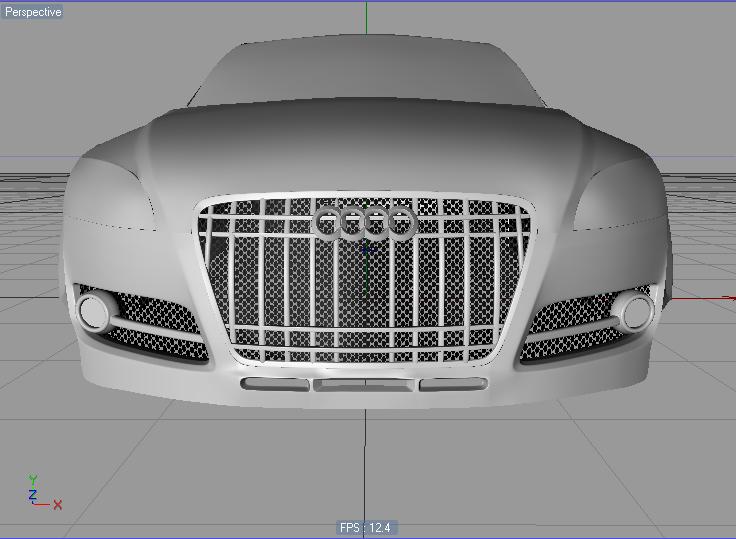Select the left round fog light

click(x=95, y=311)
